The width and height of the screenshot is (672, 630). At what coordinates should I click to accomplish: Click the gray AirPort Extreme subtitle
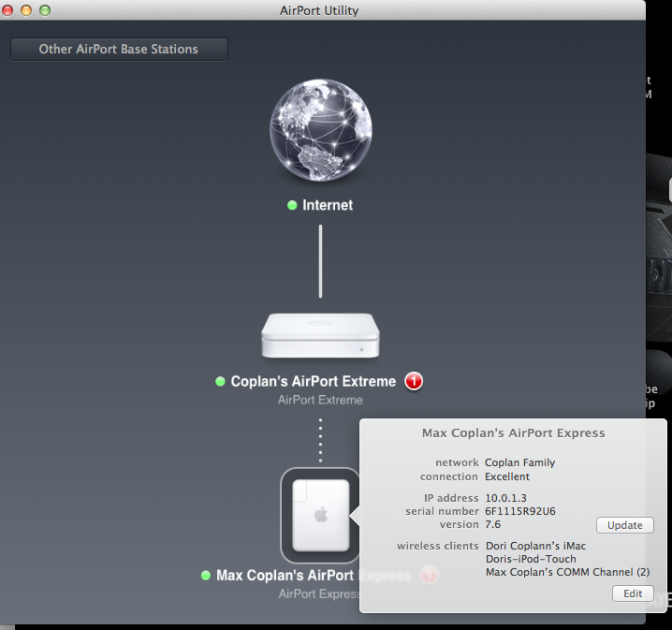[320, 401]
